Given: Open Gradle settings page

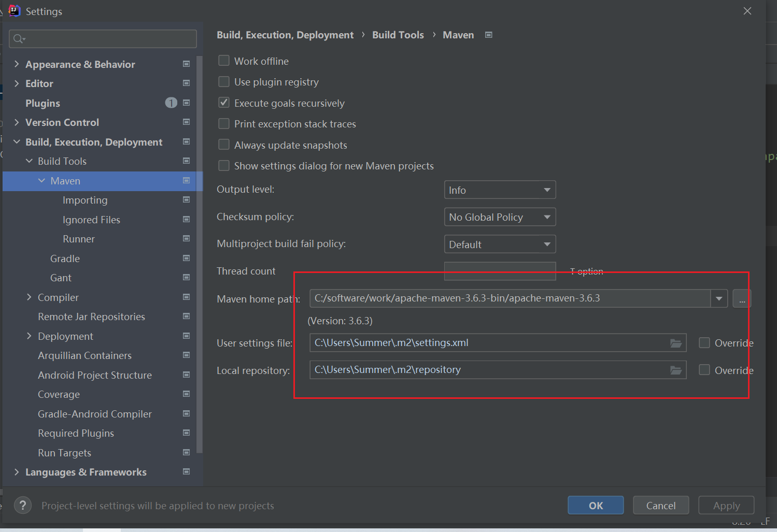Looking at the screenshot, I should click(65, 258).
